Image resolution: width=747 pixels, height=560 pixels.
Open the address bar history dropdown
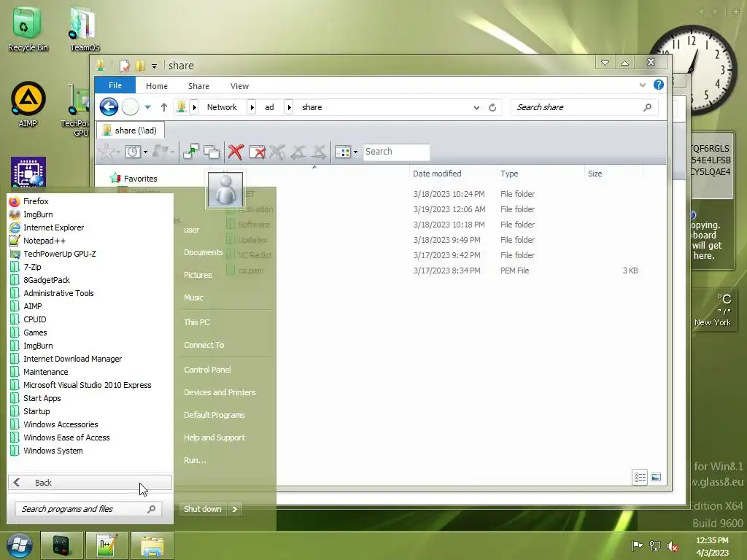point(476,108)
